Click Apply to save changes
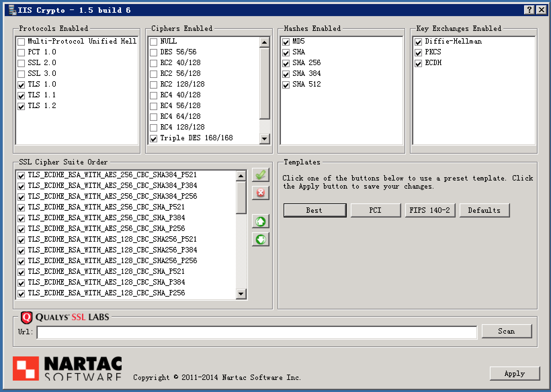The width and height of the screenshot is (551, 392). pyautogui.click(x=515, y=374)
